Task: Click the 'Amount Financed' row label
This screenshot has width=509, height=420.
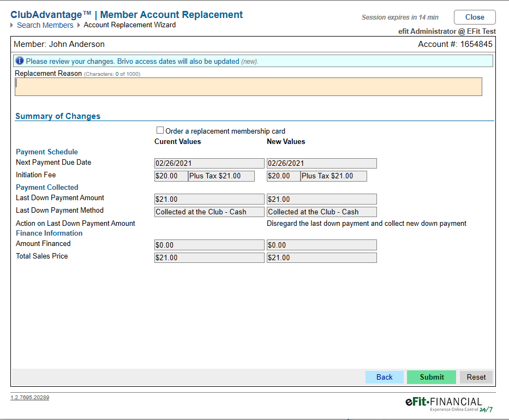Action: pyautogui.click(x=43, y=243)
